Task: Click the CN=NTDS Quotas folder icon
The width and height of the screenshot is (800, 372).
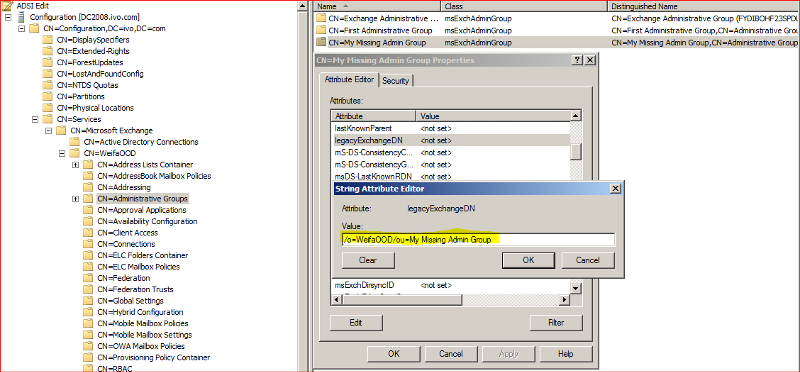Action: click(48, 85)
